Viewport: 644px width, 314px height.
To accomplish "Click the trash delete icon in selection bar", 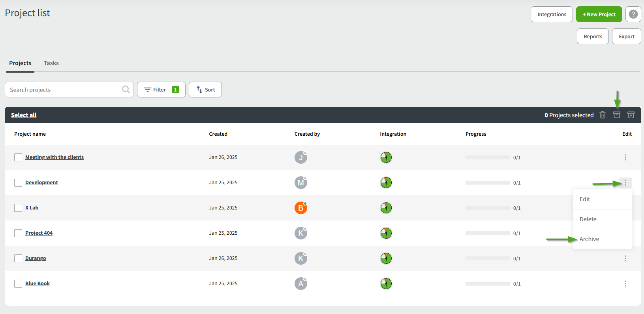I will [602, 115].
